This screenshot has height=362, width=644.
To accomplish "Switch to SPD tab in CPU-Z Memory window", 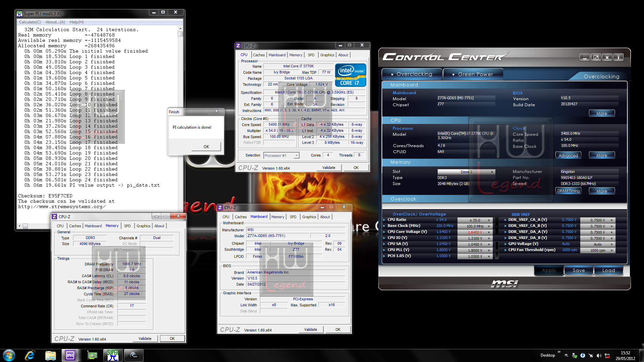I will [x=127, y=226].
